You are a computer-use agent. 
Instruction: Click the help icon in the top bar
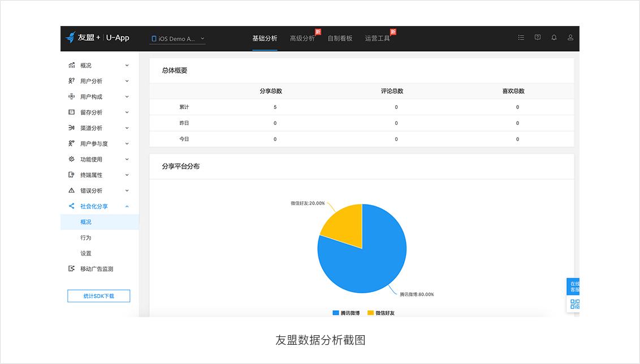[x=537, y=37]
